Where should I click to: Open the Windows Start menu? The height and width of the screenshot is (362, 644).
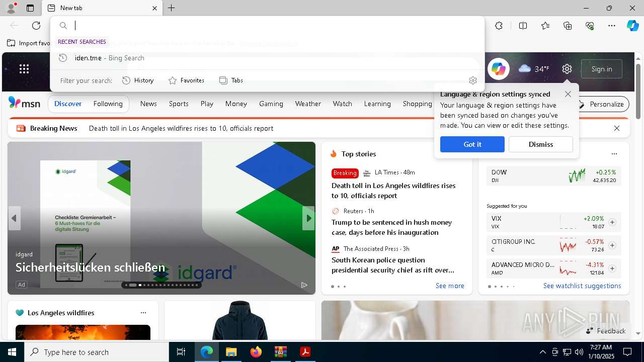[12, 352]
